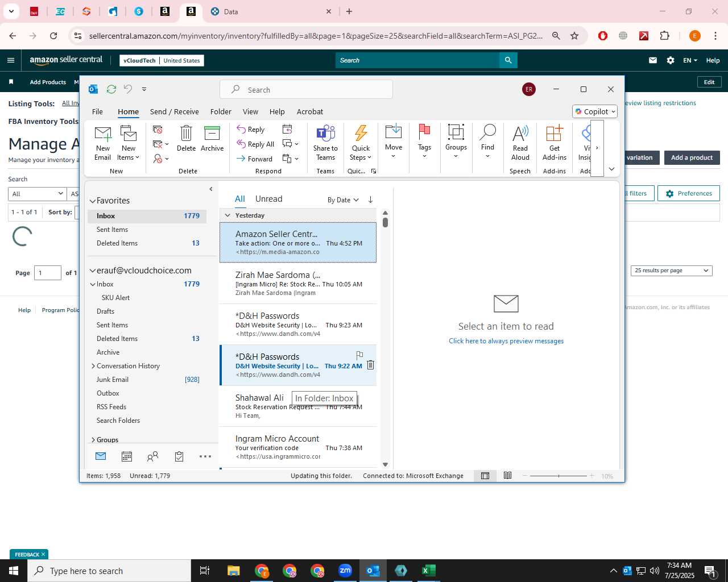
Task: Click Outlook search box
Action: 306,90
